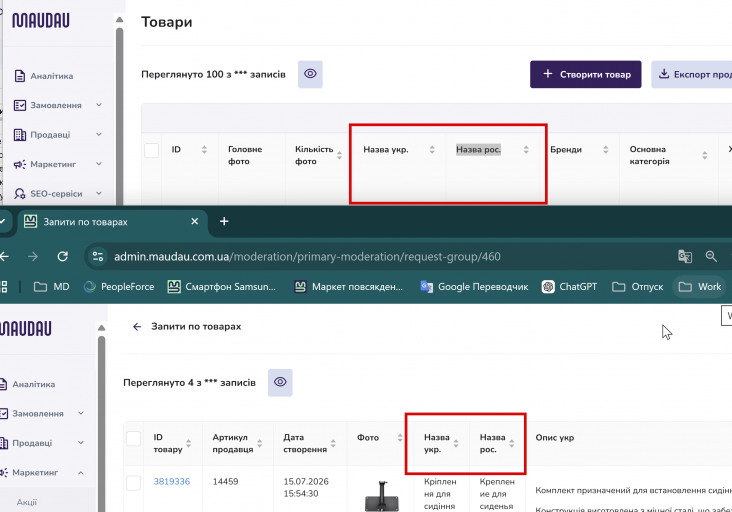This screenshot has height=512, width=732.
Task: Expand Замовлення chevron in bottom window sidebar
Action: (81, 414)
